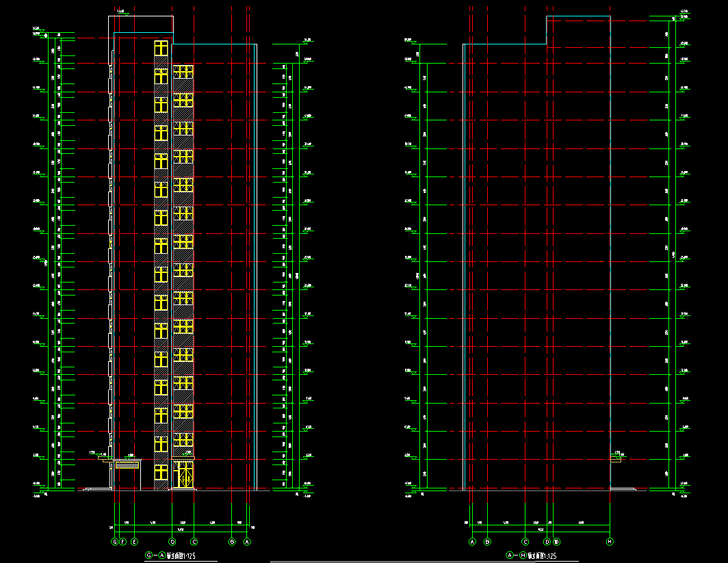The height and width of the screenshot is (563, 728).
Task: Select axis bubble F under the left elevation
Action: point(122,542)
